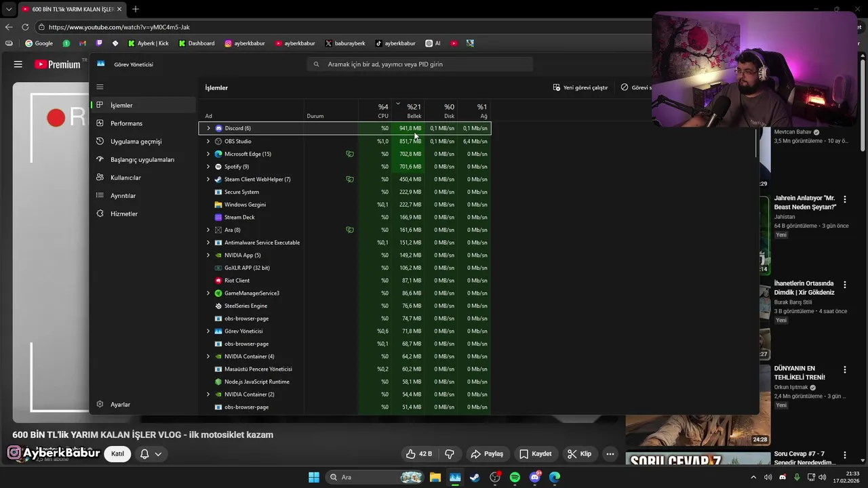Reload the YouTube page
Image resolution: width=868 pixels, height=488 pixels.
point(25,27)
